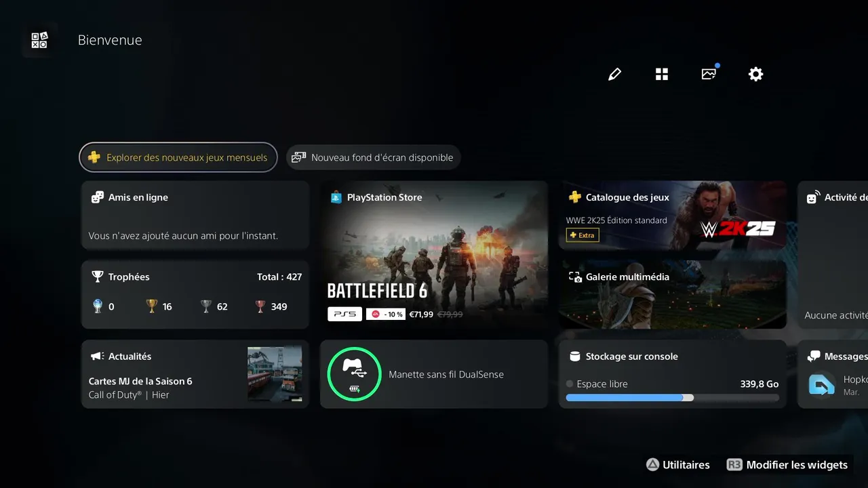
Task: Open the wallpaper icon with blue dot
Action: [709, 73]
